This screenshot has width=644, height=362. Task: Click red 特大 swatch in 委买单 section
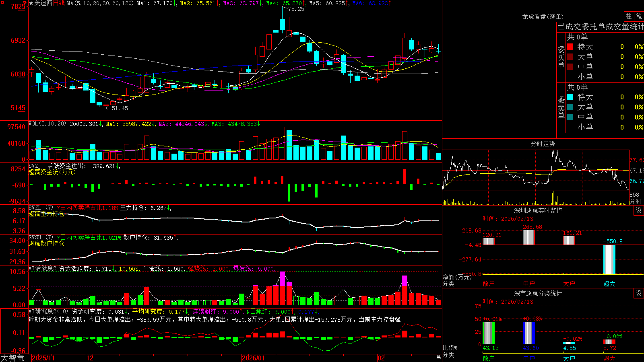[570, 47]
